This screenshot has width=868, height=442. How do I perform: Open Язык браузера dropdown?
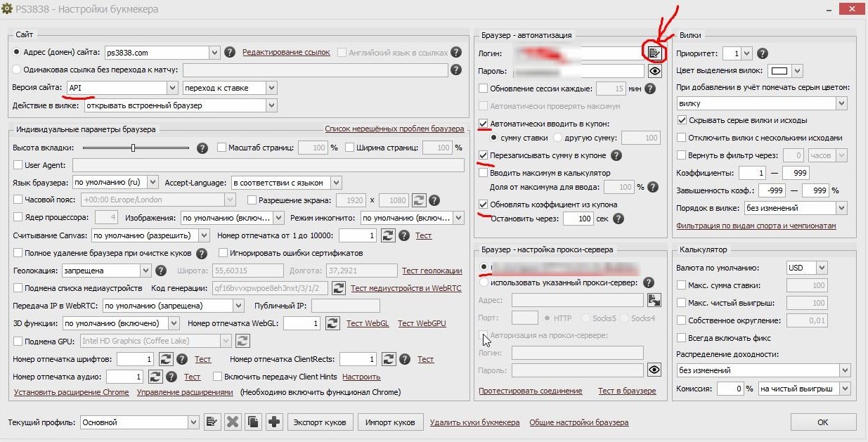coord(116,183)
